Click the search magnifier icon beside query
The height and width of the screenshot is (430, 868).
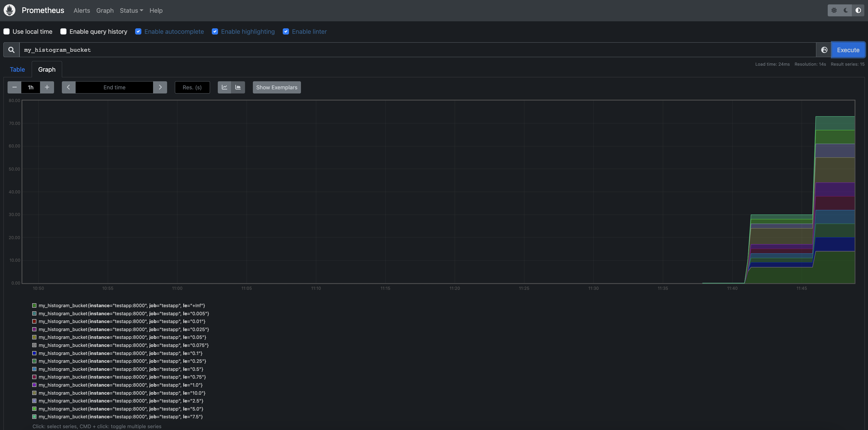pos(11,50)
